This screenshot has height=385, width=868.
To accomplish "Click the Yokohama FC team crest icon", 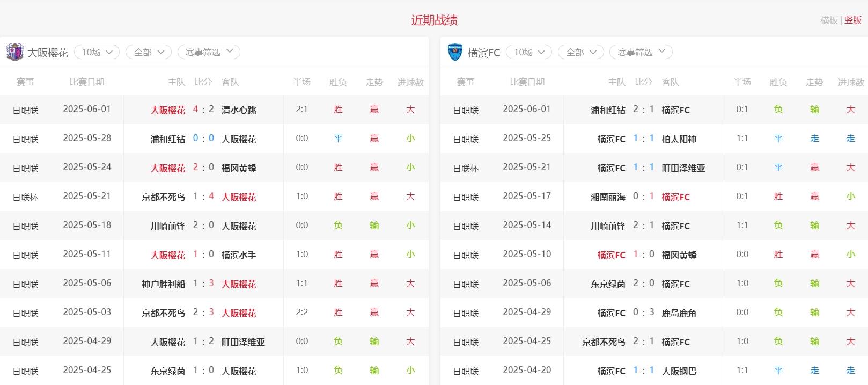I will coord(455,52).
